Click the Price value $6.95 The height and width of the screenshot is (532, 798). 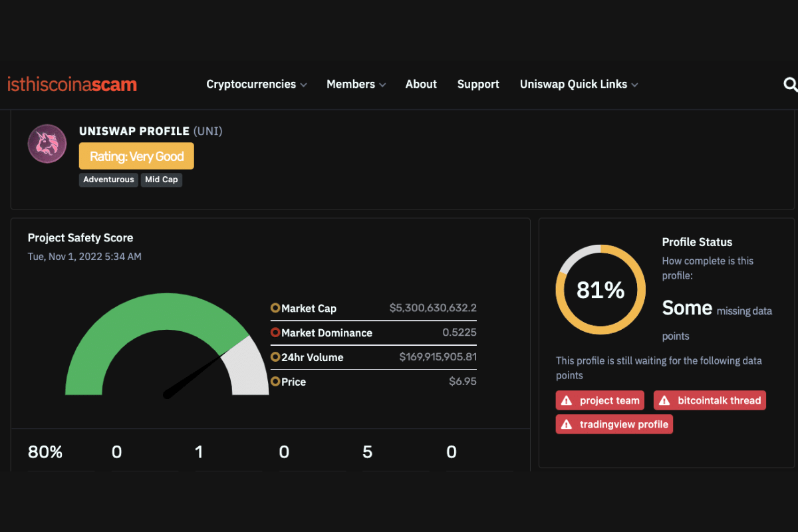click(x=463, y=382)
